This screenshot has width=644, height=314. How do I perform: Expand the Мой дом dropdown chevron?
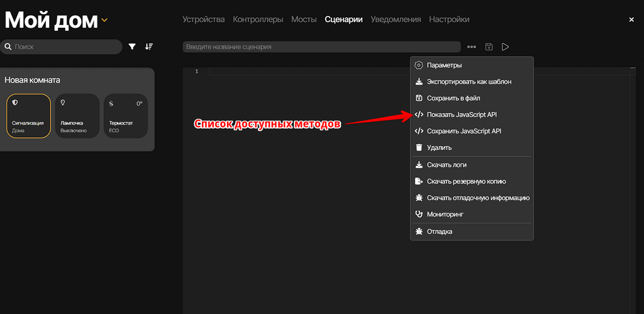(x=104, y=21)
